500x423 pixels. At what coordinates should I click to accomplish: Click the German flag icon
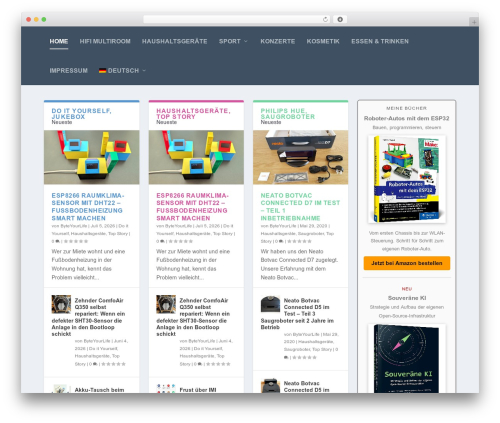click(102, 71)
